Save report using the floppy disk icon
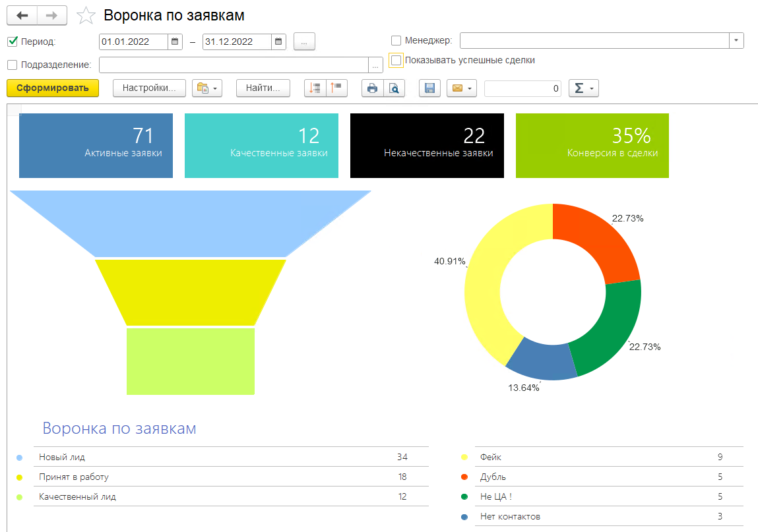The width and height of the screenshot is (758, 532). pos(429,88)
